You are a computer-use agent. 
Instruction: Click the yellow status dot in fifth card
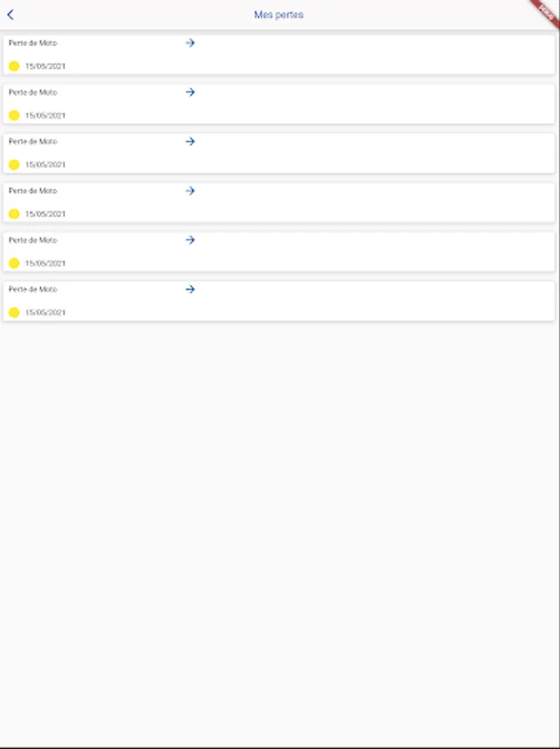14,263
